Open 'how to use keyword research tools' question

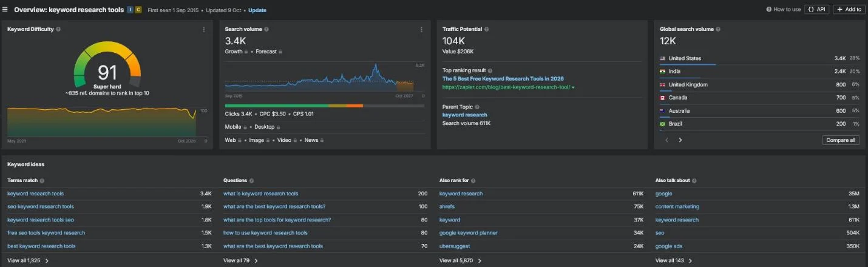pos(265,233)
